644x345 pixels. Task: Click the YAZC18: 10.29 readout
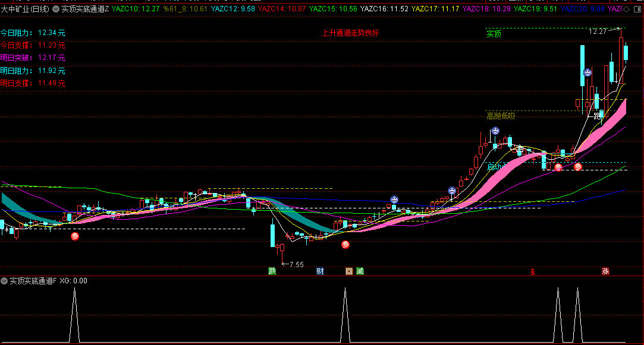486,9
